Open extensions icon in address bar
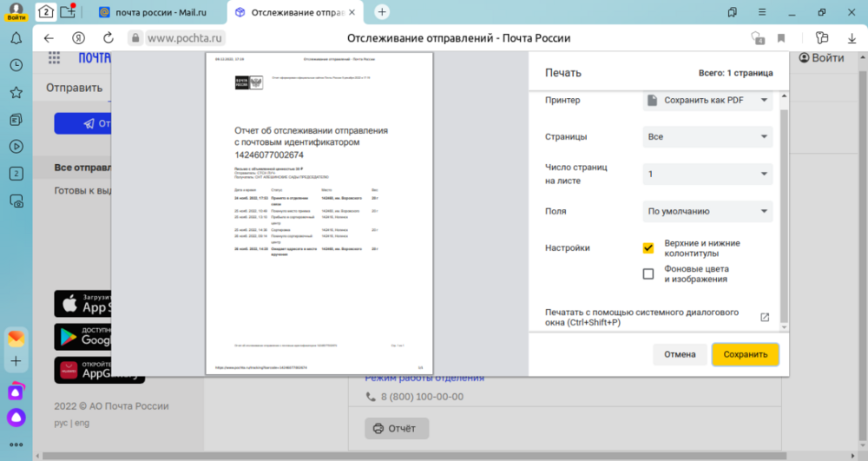This screenshot has width=868, height=461. tap(822, 38)
